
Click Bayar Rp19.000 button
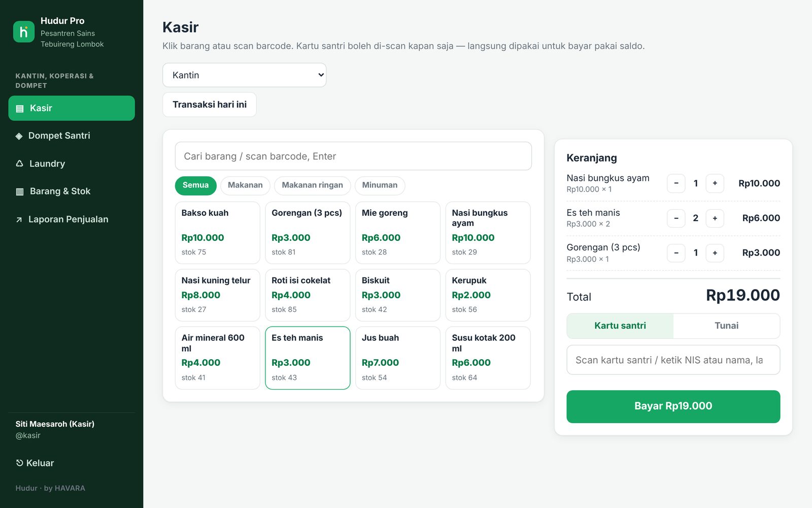(x=673, y=406)
